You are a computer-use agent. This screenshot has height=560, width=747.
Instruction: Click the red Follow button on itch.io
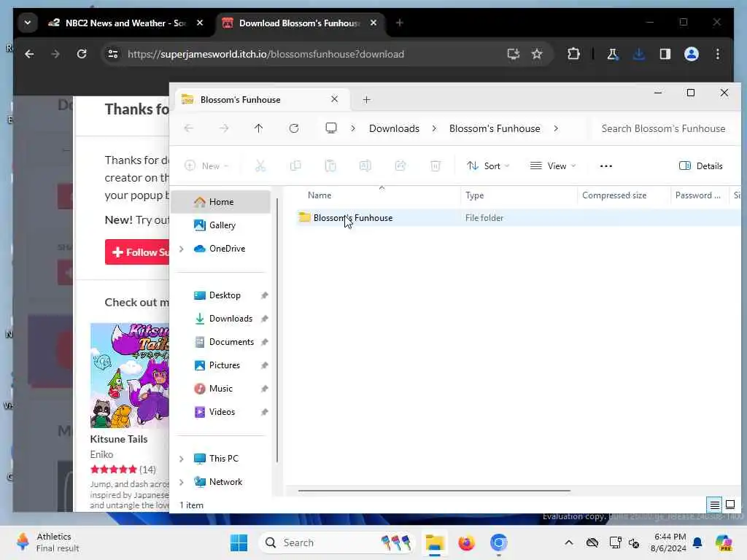[x=137, y=252]
